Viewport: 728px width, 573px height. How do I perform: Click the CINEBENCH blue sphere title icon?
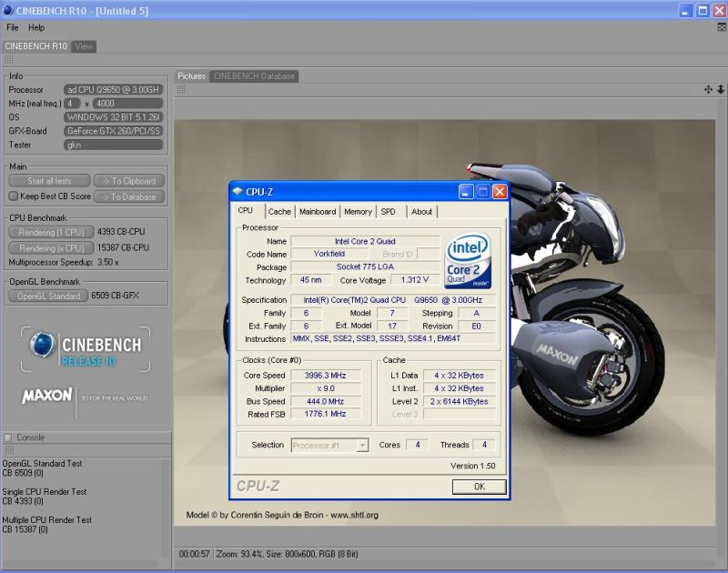(x=8, y=10)
